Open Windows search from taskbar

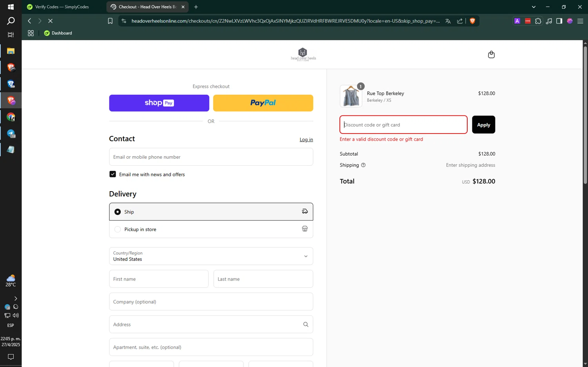(11, 21)
